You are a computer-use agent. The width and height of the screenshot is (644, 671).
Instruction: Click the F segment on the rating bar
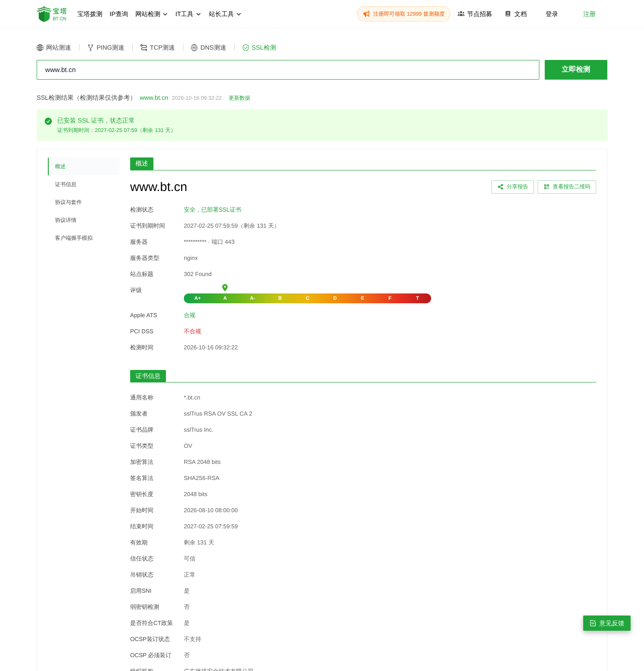pyautogui.click(x=390, y=298)
